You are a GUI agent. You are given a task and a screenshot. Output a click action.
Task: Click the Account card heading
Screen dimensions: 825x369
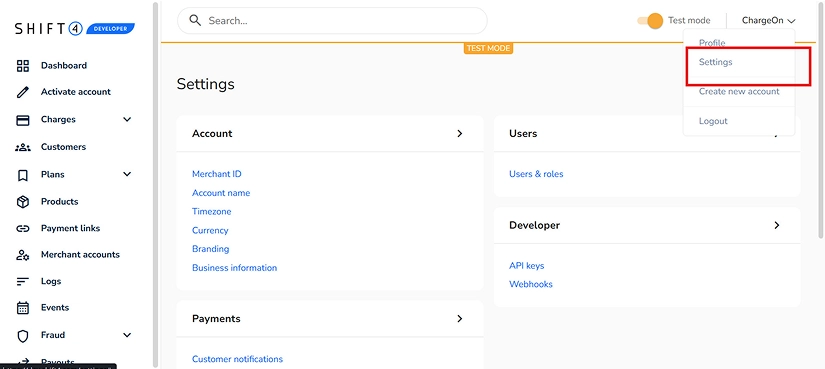(212, 134)
